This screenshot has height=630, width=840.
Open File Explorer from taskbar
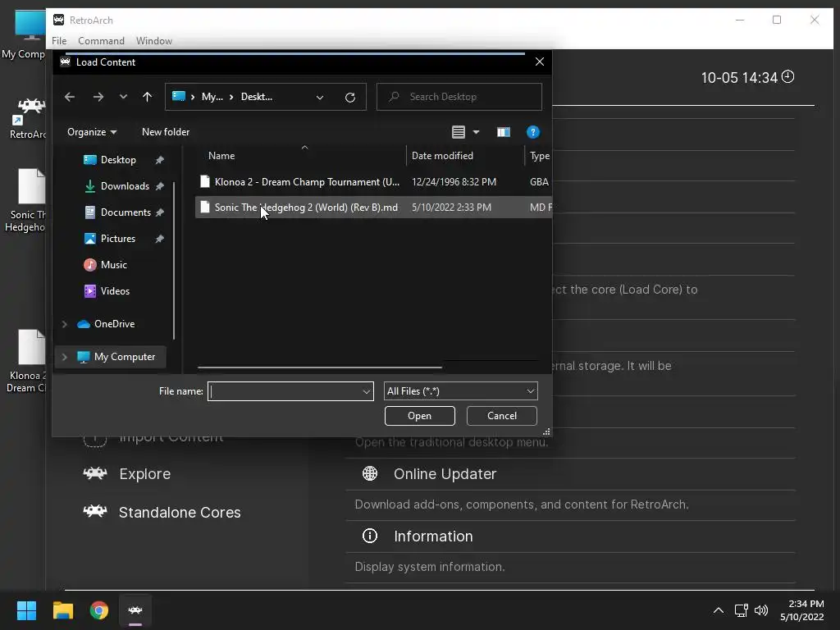pyautogui.click(x=62, y=610)
